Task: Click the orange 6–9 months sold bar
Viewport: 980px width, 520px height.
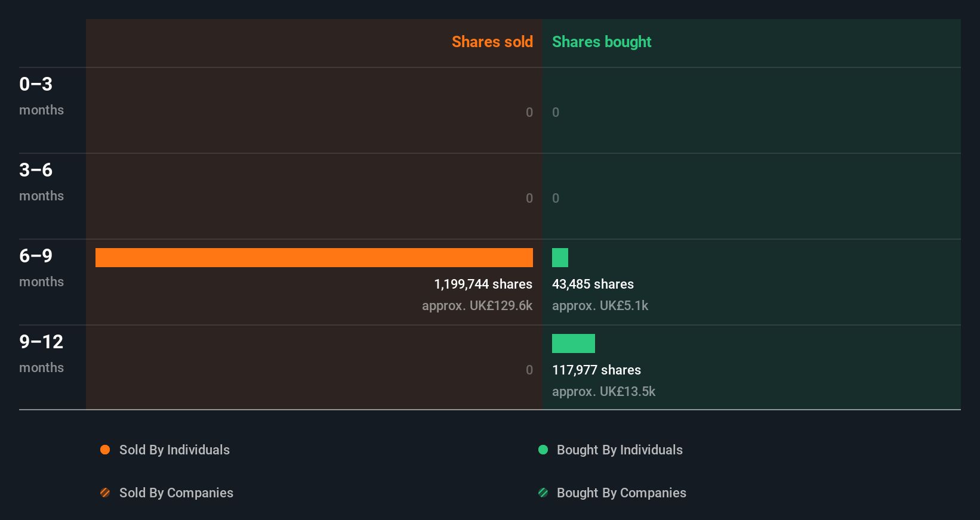Action: (x=314, y=258)
